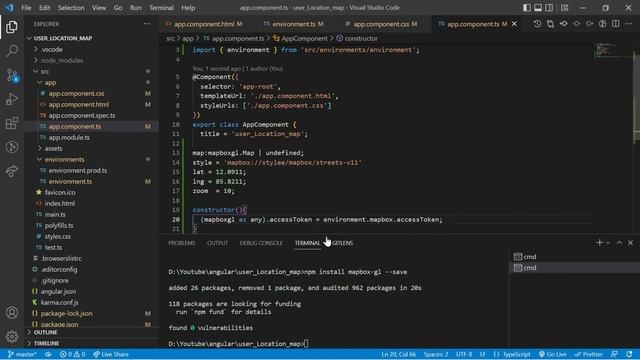Open the Extensions view icon
Screen dimensions: 640x360
click(x=12, y=123)
